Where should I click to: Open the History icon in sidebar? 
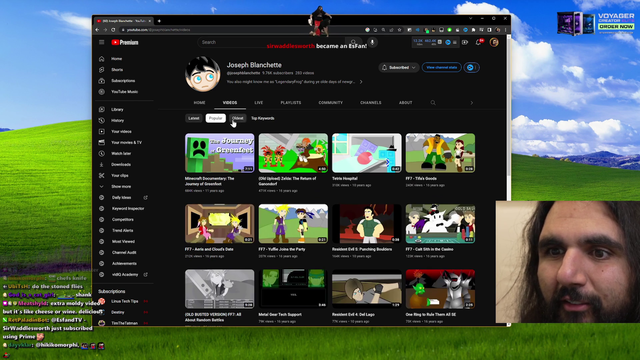click(102, 120)
